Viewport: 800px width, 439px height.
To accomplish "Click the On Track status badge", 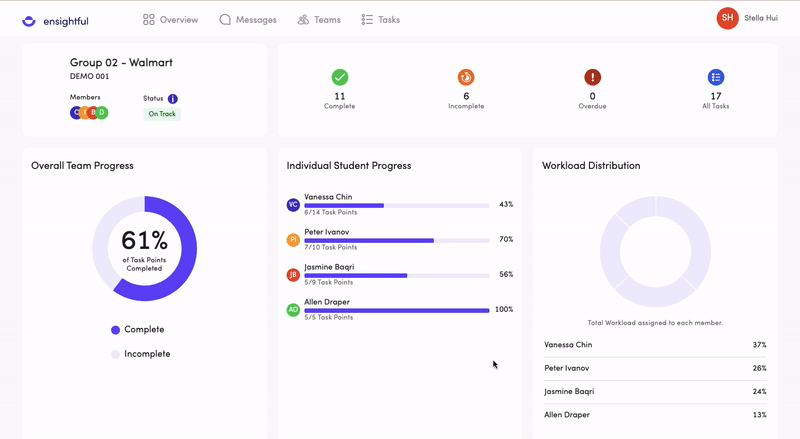I will 162,114.
